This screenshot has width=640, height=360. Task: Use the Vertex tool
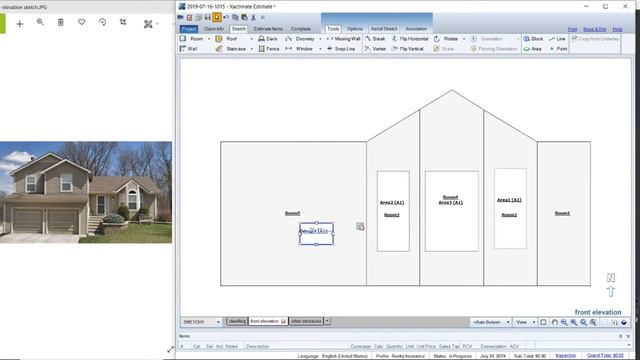[x=375, y=49]
